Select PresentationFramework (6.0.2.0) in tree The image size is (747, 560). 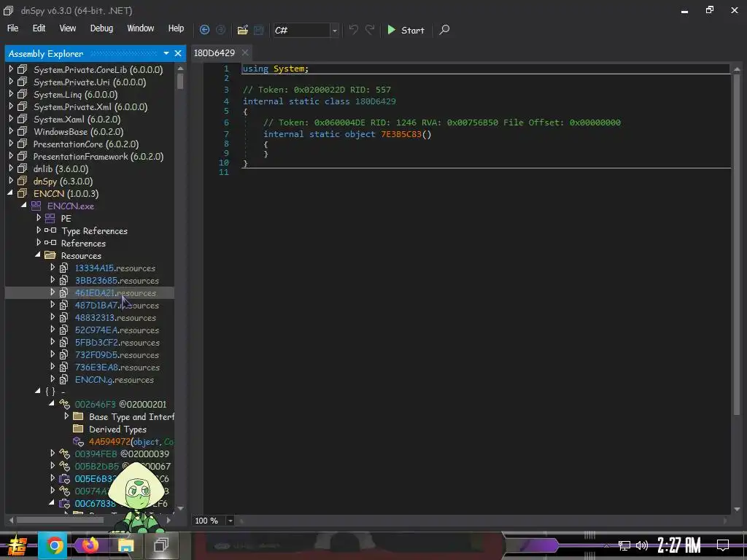point(98,156)
